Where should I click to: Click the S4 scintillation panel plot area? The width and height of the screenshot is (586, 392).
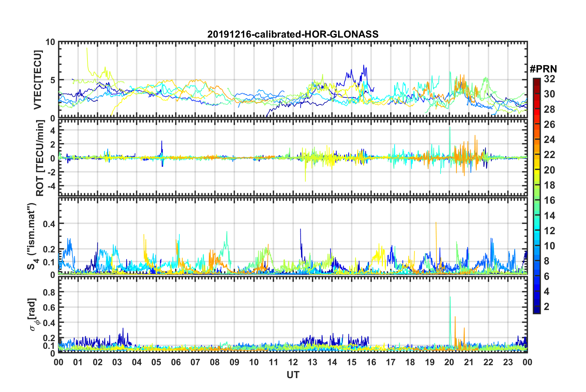pyautogui.click(x=293, y=236)
